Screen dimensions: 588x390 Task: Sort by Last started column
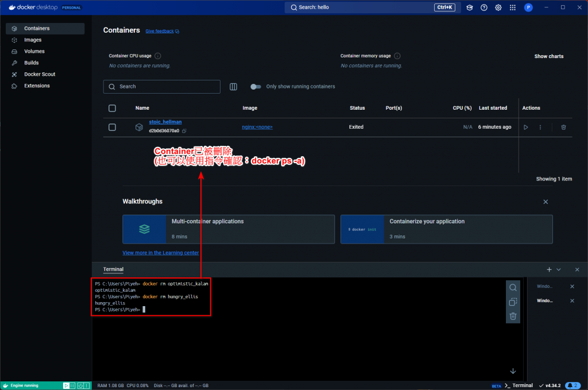[x=493, y=108]
